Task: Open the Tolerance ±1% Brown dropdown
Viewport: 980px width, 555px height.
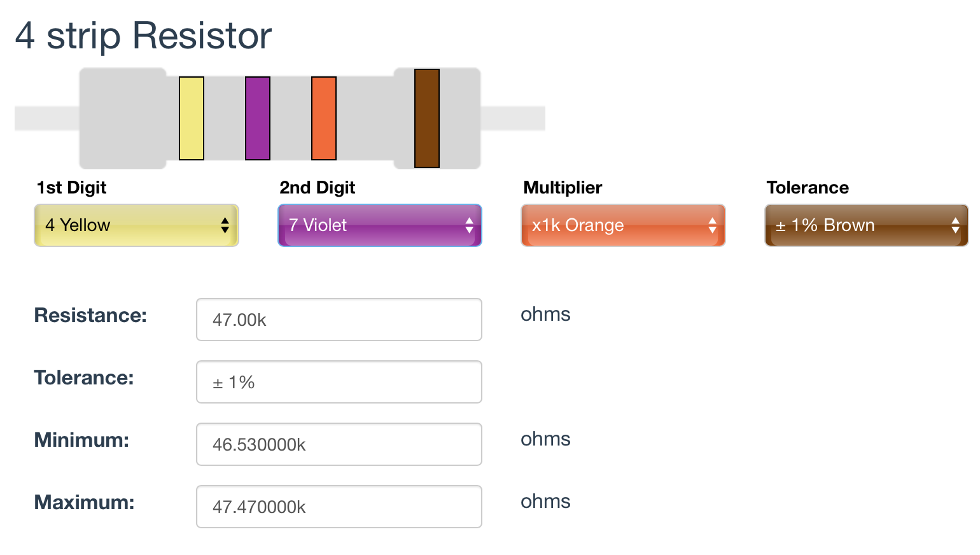Action: (867, 225)
